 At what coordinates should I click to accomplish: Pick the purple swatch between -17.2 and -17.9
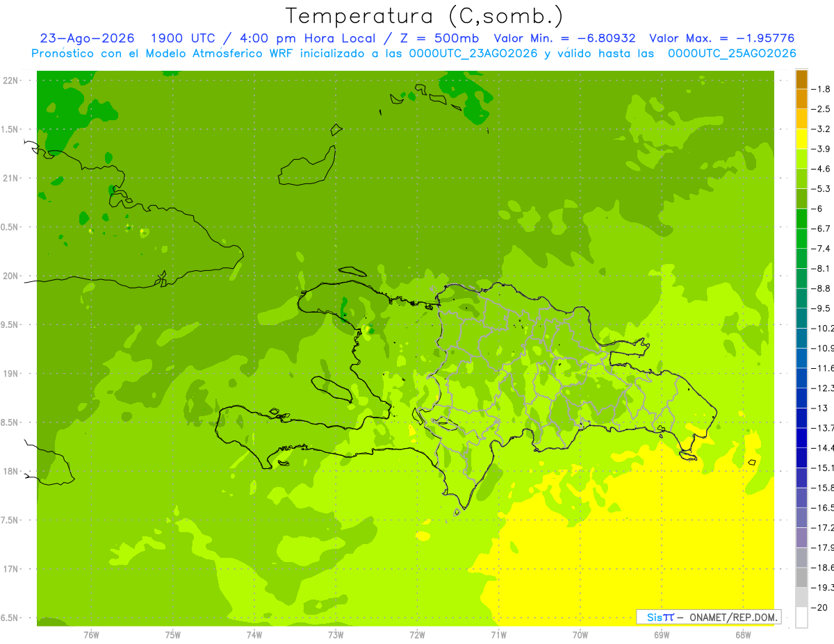801,537
